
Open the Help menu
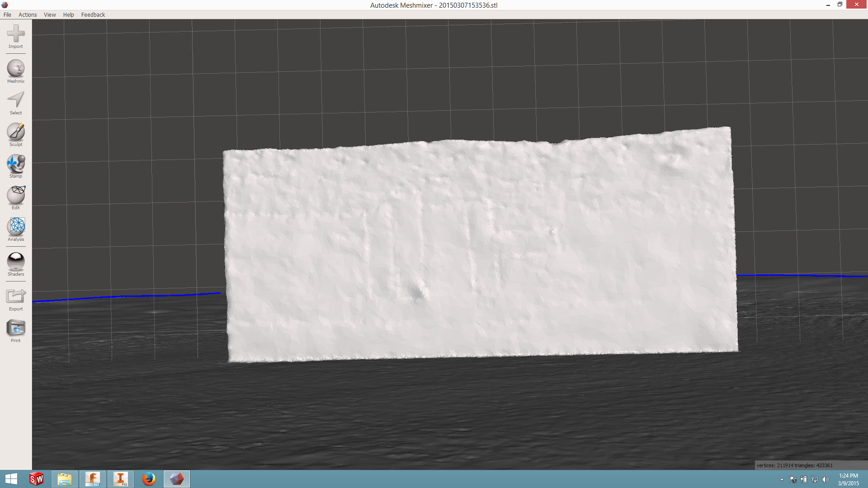click(x=68, y=14)
